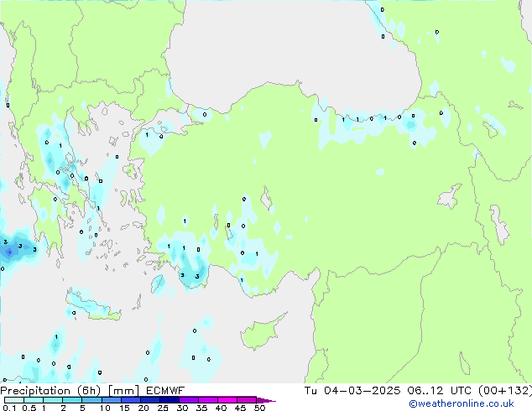
Task: Click the ©weatheronline.co.uk copyright link
Action: click(x=472, y=404)
